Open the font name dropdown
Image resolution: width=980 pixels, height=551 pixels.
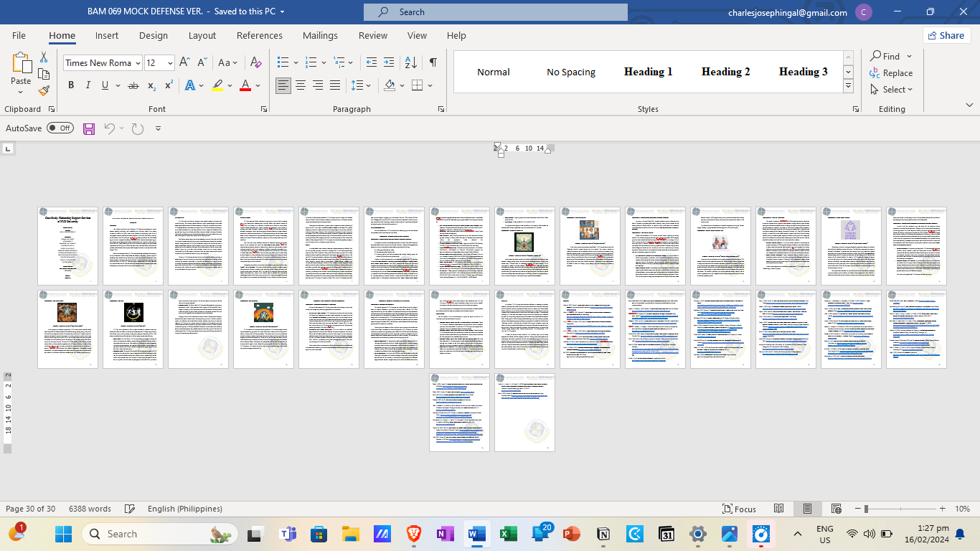[136, 63]
